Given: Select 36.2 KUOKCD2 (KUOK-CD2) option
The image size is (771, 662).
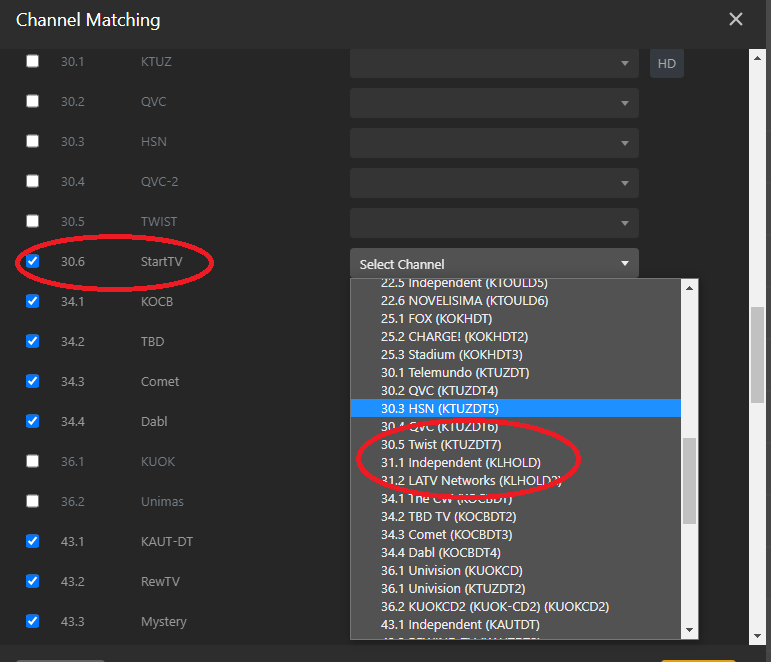Looking at the screenshot, I should tap(515, 606).
